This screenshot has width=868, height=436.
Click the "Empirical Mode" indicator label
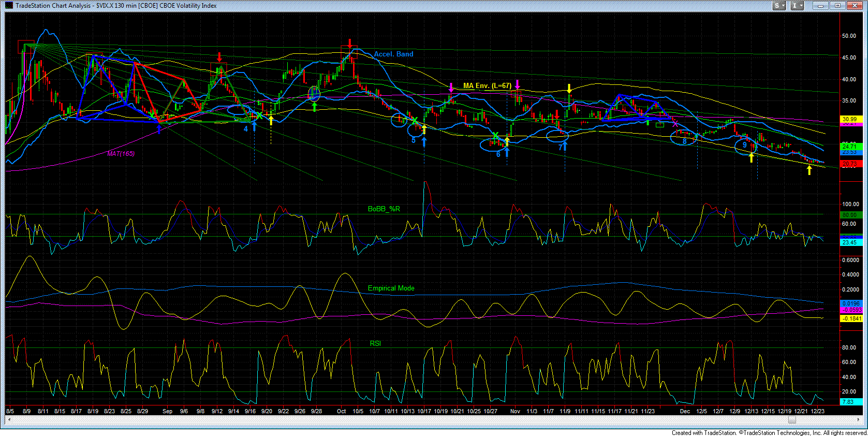pos(391,288)
